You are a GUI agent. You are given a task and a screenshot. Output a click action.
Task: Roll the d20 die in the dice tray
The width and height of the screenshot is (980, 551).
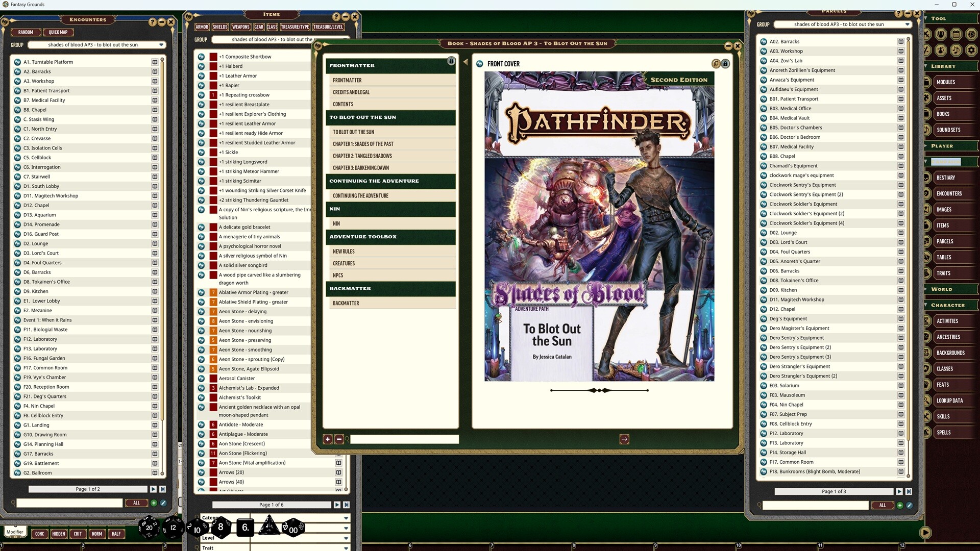tap(149, 528)
